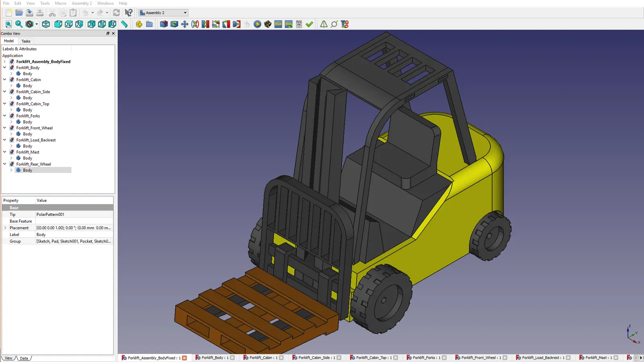Click the triangle angle constraint icon
Viewport: 644px width, 362px height.
(x=324, y=24)
